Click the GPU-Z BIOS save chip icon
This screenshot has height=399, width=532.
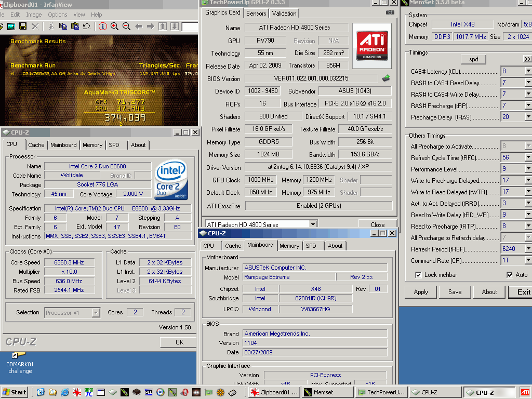pos(386,78)
